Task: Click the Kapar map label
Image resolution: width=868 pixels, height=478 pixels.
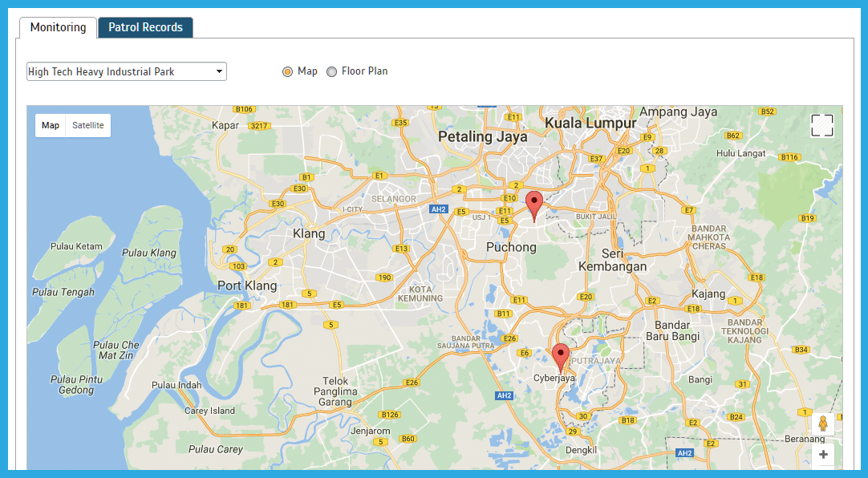Action: pyautogui.click(x=225, y=126)
